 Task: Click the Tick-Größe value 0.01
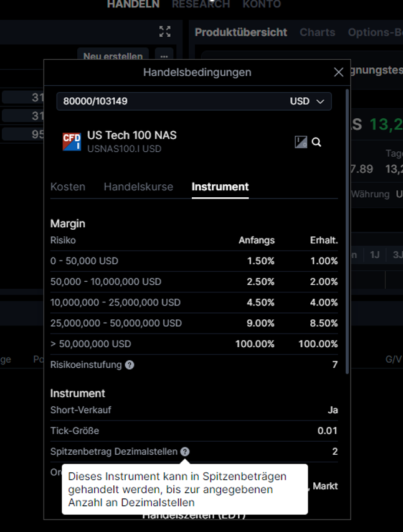(x=327, y=431)
